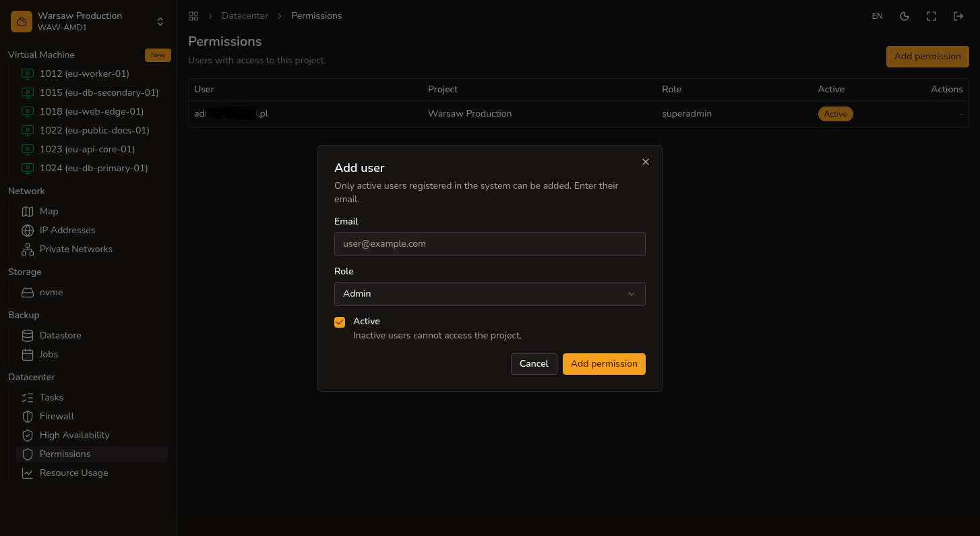Uncheck the Active checkbox in the dialog

tap(340, 322)
